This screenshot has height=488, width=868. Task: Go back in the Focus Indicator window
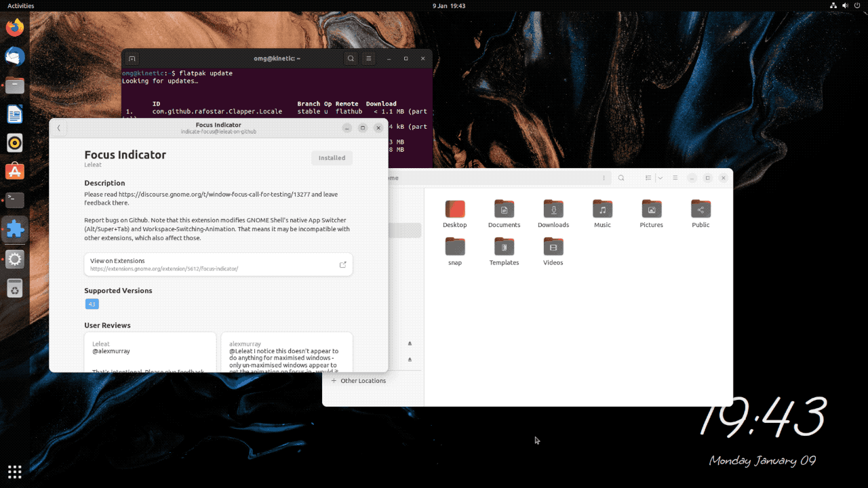59,128
